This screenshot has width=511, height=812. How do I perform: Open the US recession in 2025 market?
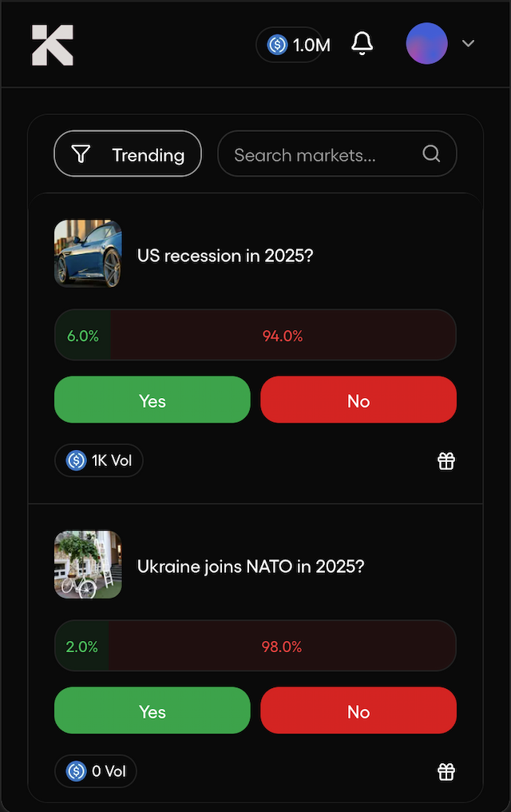(x=225, y=256)
